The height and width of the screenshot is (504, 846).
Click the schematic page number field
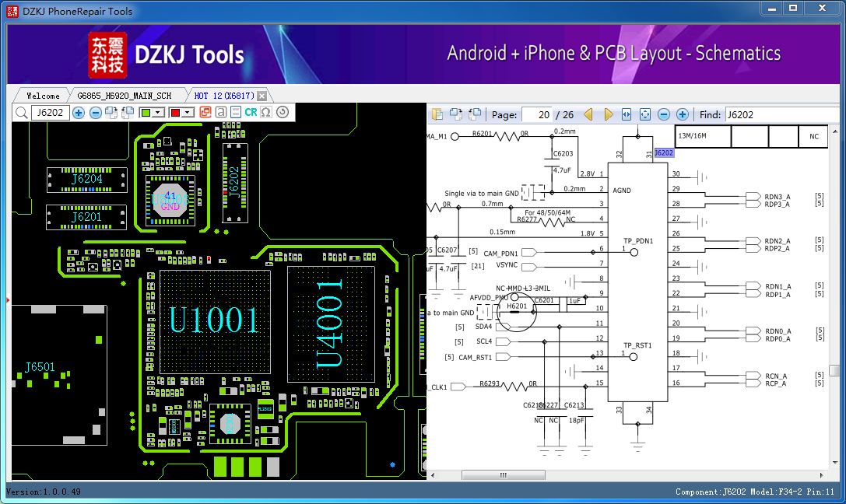tap(537, 114)
